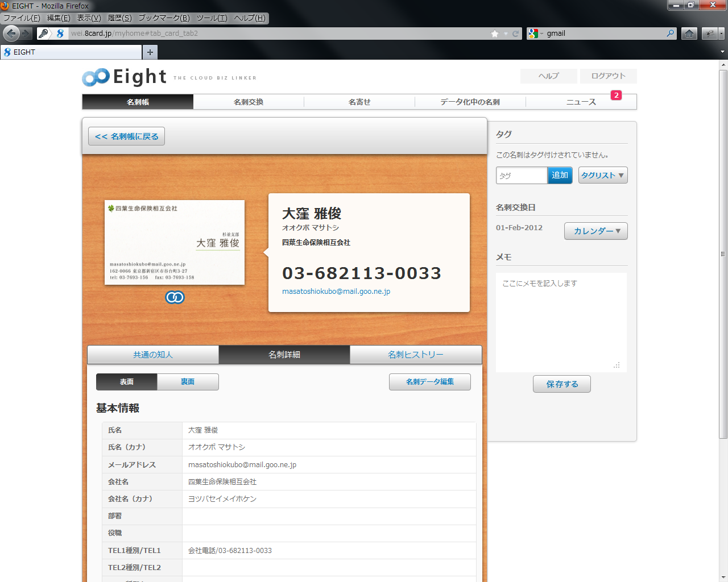Open the データ化中の名刺 tab
This screenshot has width=728, height=582.
click(470, 102)
